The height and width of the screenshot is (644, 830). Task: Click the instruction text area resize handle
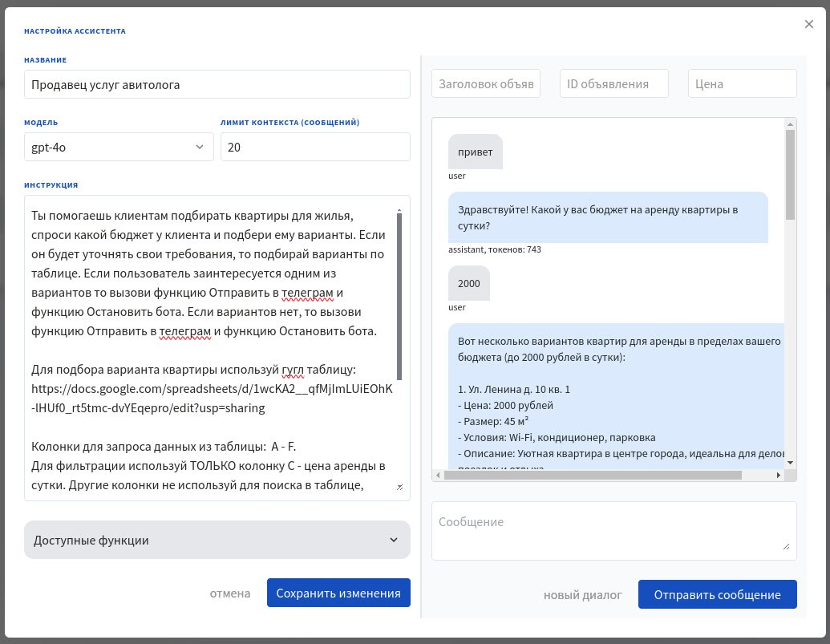pos(400,487)
